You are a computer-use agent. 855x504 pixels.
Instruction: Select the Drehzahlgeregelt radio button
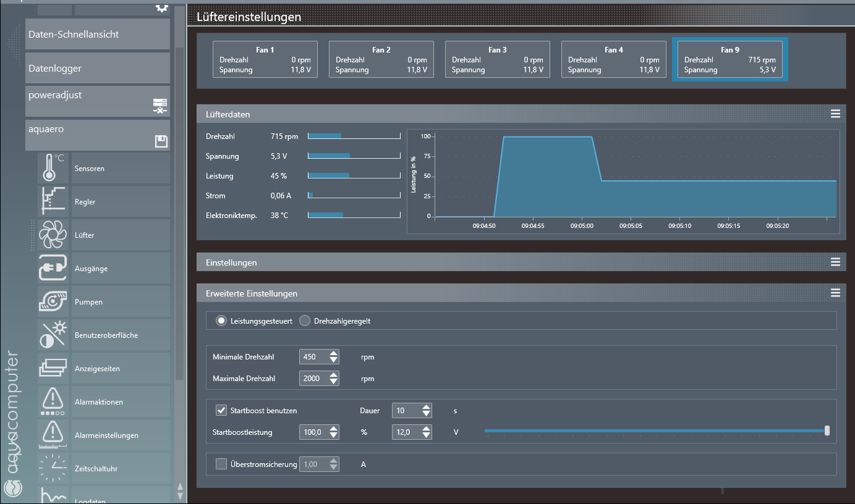[305, 321]
